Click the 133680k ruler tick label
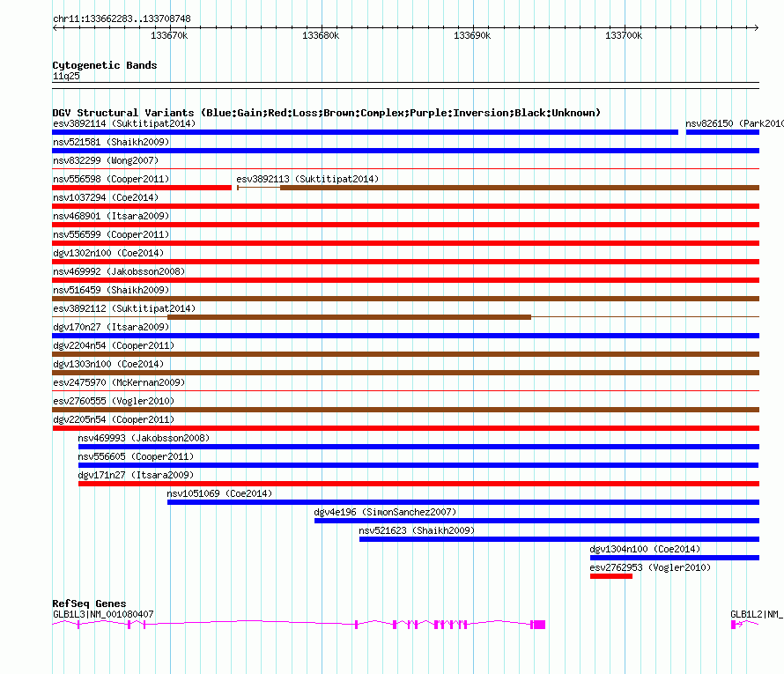This screenshot has width=784, height=674. click(x=321, y=35)
